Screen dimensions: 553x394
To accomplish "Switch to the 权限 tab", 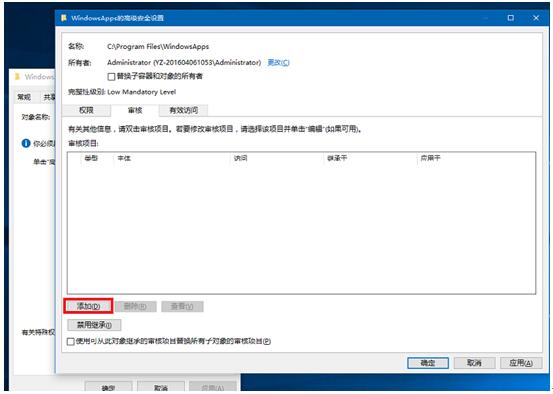I will [x=86, y=110].
